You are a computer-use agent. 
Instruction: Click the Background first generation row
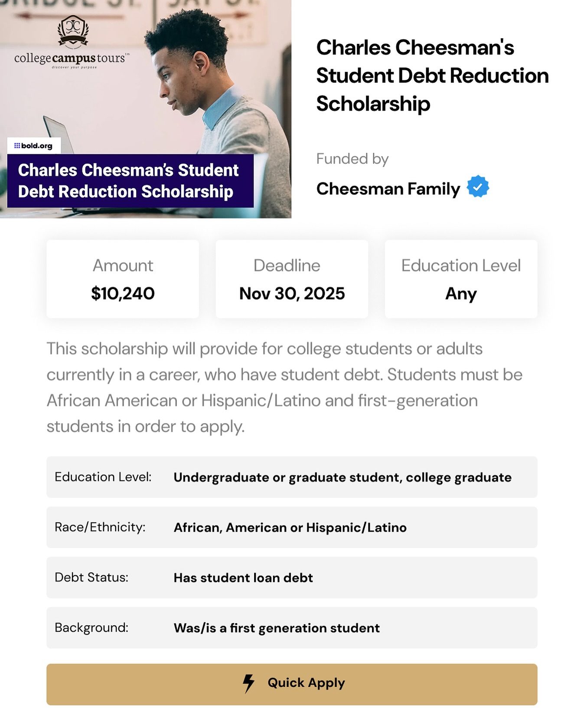[x=292, y=628]
